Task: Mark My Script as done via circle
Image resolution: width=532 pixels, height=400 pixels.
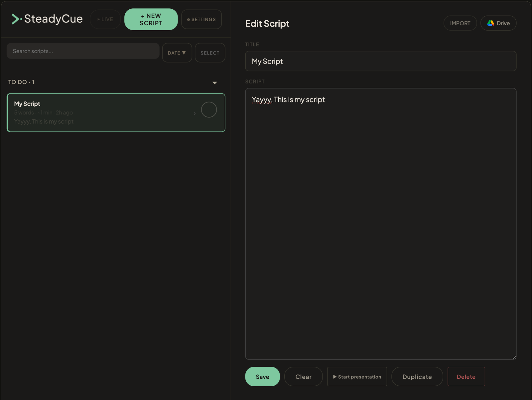Action: click(x=209, y=110)
